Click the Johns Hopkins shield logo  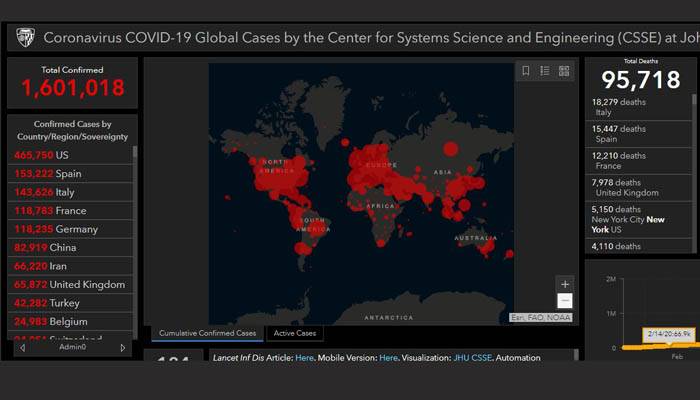tap(25, 38)
